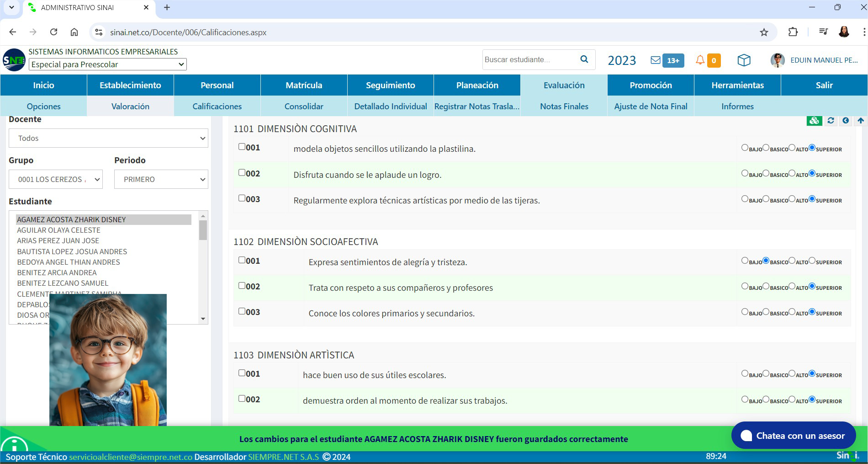Click the Buscar estudiante search field
The height and width of the screenshot is (464, 868).
click(x=529, y=59)
